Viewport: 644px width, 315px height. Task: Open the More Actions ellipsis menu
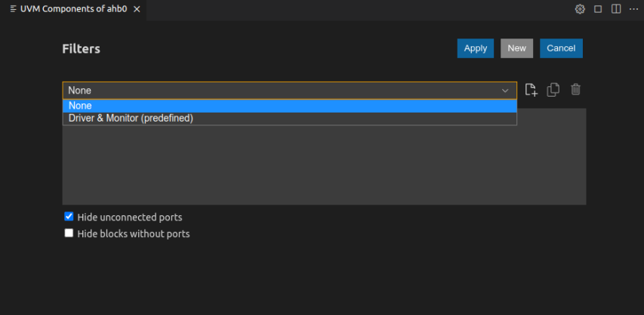point(633,9)
